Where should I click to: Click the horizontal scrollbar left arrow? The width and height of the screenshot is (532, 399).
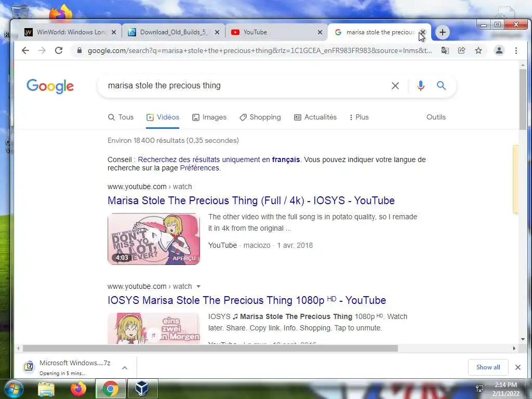(x=18, y=349)
